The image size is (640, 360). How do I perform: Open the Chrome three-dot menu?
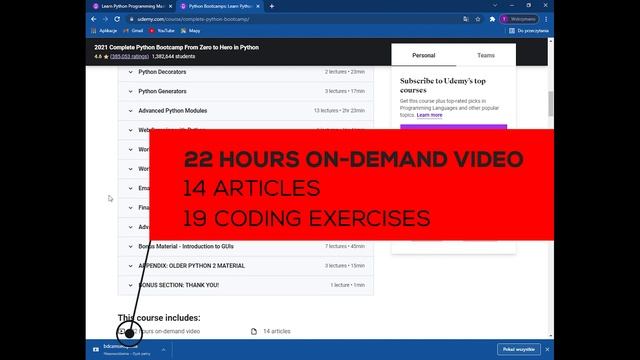click(x=546, y=19)
